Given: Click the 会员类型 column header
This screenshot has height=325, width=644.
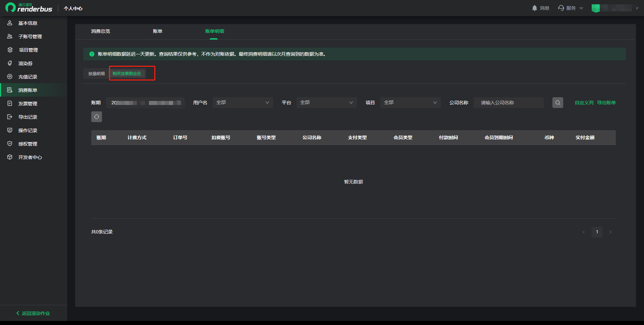Looking at the screenshot, I should pos(403,138).
